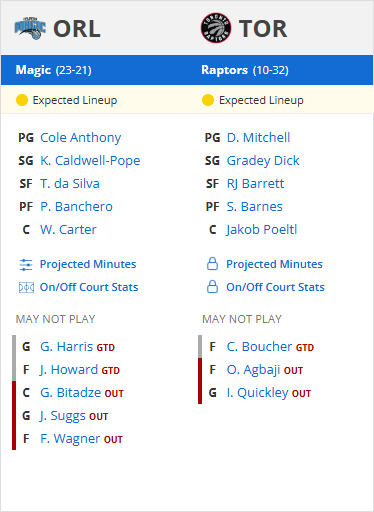Click the Orlando Magic team logo
The image size is (374, 512).
point(30,28)
